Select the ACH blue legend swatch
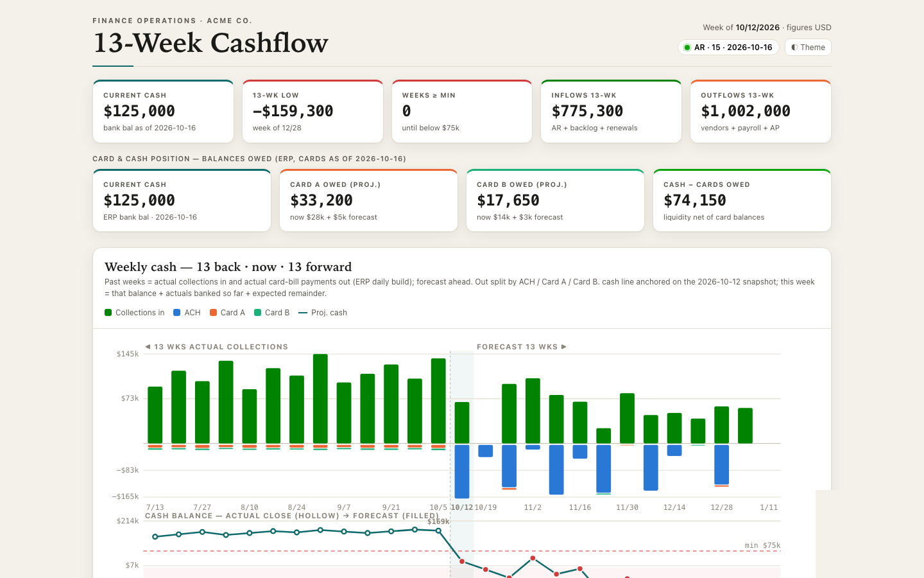The height and width of the screenshot is (578, 924). [176, 313]
